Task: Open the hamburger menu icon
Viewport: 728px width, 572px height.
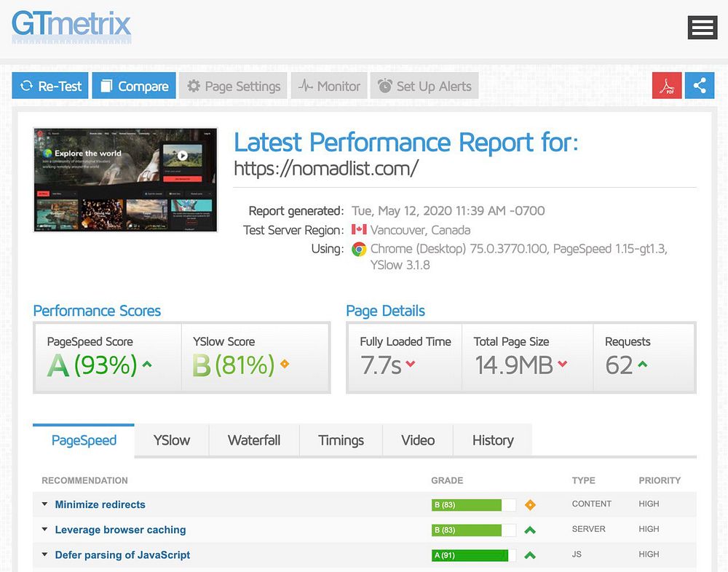Action: click(x=703, y=28)
